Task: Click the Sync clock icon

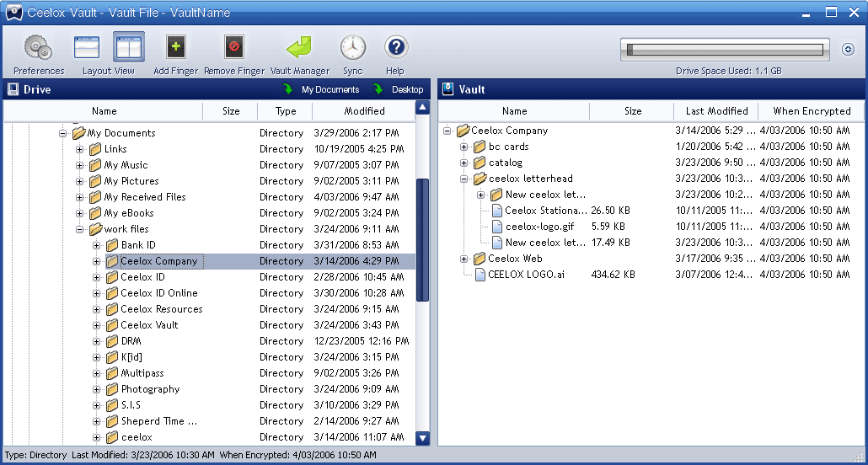Action: [x=352, y=48]
